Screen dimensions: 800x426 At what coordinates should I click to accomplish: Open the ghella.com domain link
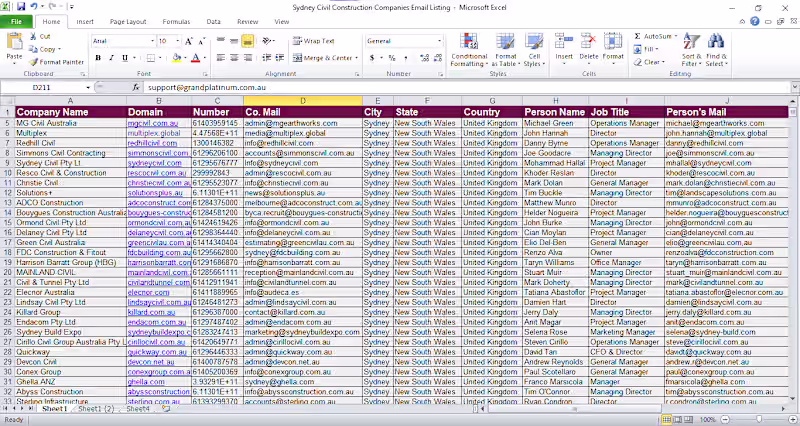pyautogui.click(x=146, y=382)
